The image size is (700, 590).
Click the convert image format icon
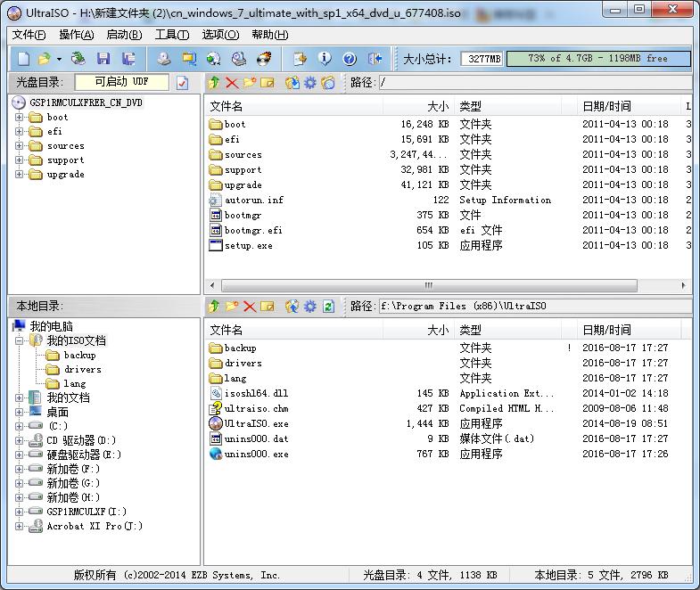[214, 59]
